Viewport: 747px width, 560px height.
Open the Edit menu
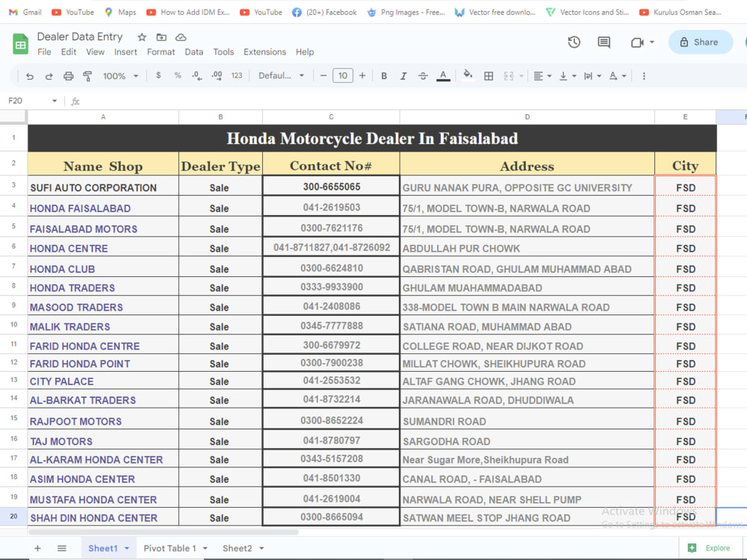pos(69,52)
